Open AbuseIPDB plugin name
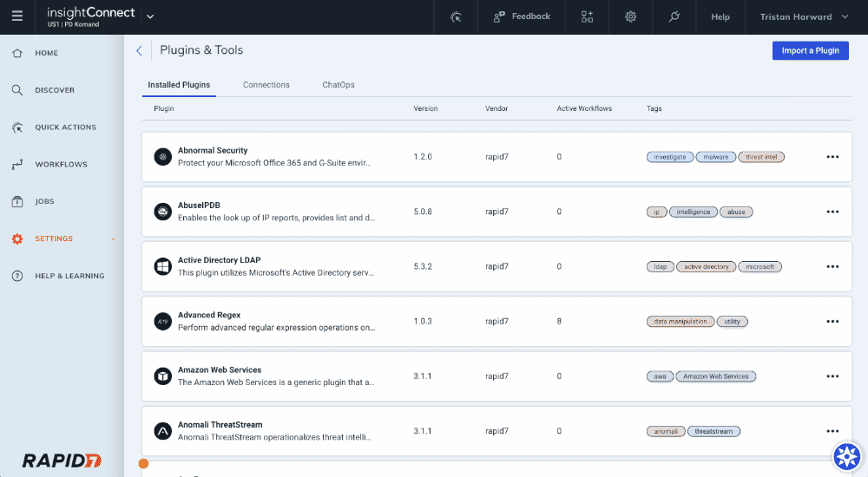This screenshot has height=477, width=868. click(x=199, y=206)
